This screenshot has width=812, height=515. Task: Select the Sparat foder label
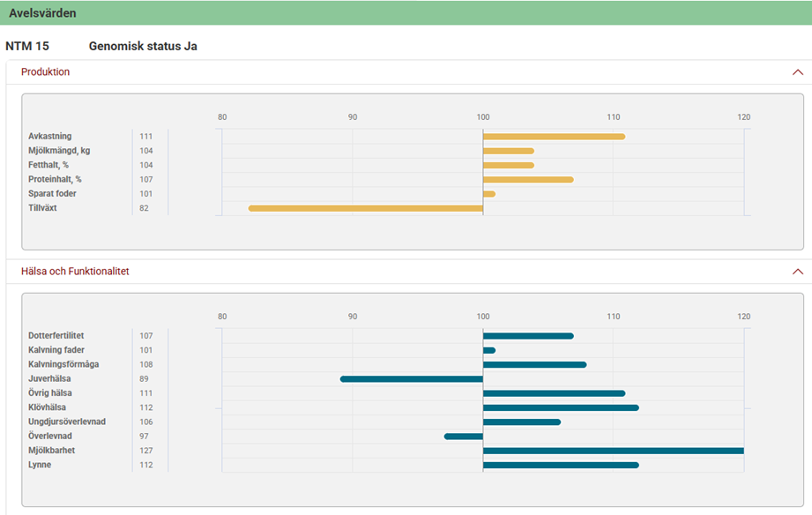53,194
